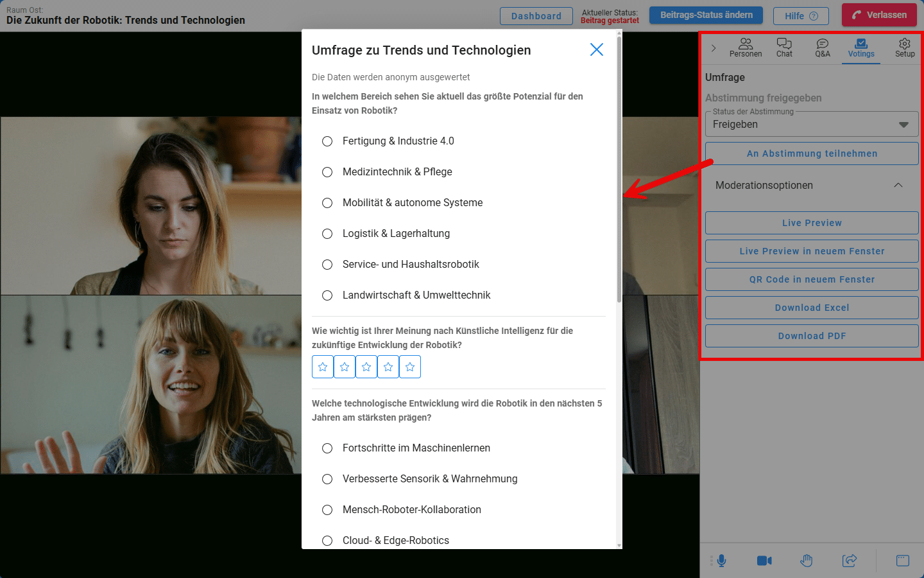
Task: Switch to the Chat tab
Action: click(x=784, y=48)
